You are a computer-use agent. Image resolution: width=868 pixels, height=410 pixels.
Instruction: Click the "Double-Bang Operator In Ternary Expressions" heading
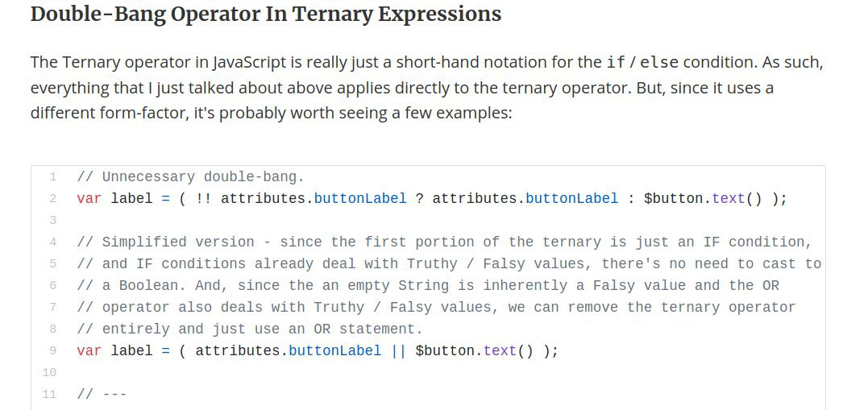265,14
